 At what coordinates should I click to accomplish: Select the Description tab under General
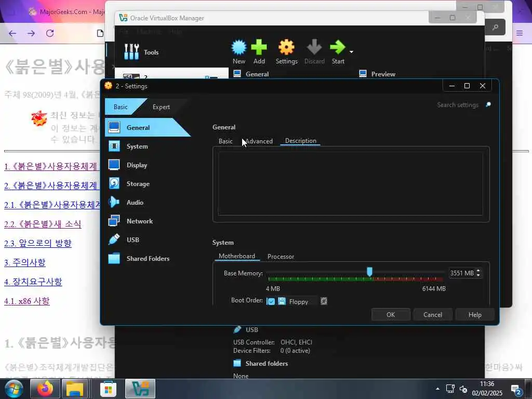301,141
